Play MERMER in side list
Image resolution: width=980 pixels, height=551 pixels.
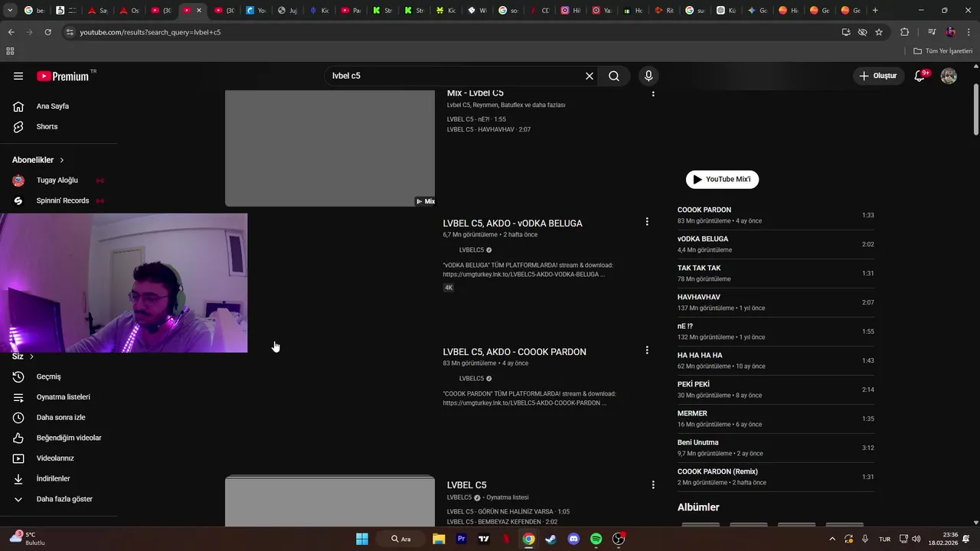point(776,419)
